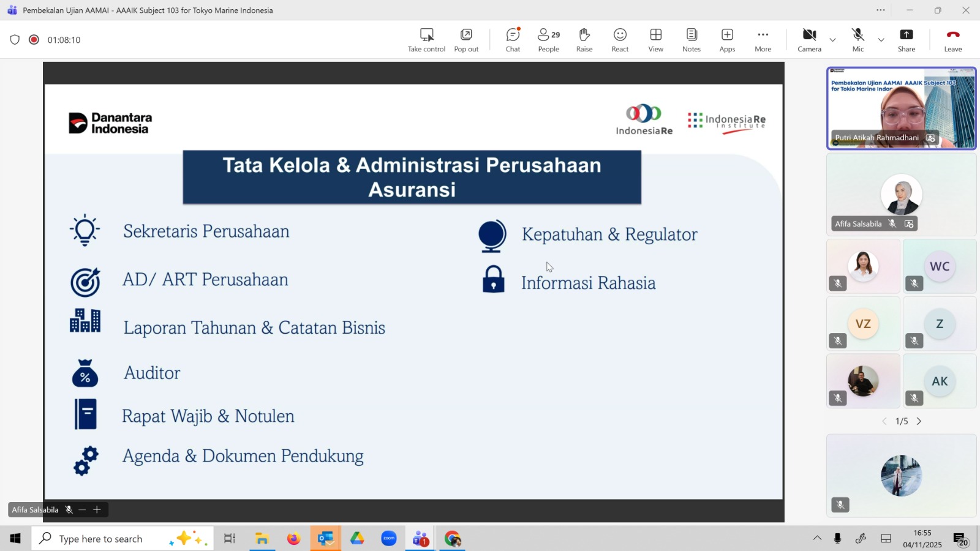
Task: Expand Camera options dropdown arrow
Action: click(832, 40)
